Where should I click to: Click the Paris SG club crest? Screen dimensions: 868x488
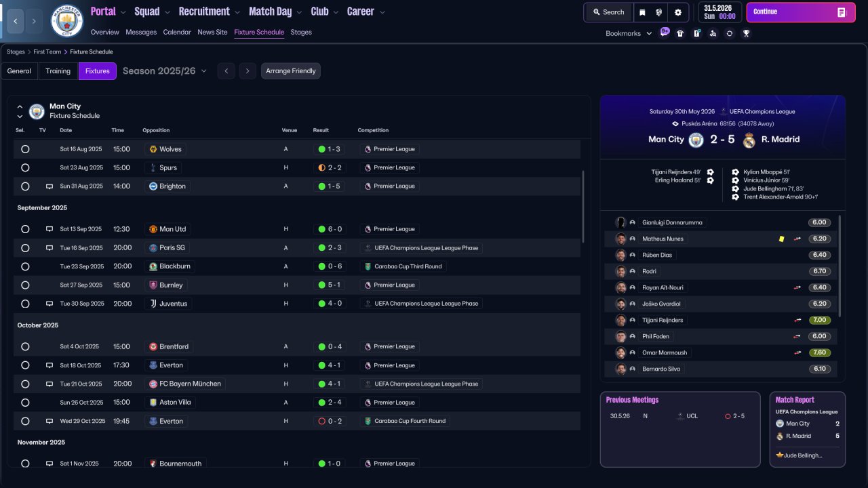153,248
